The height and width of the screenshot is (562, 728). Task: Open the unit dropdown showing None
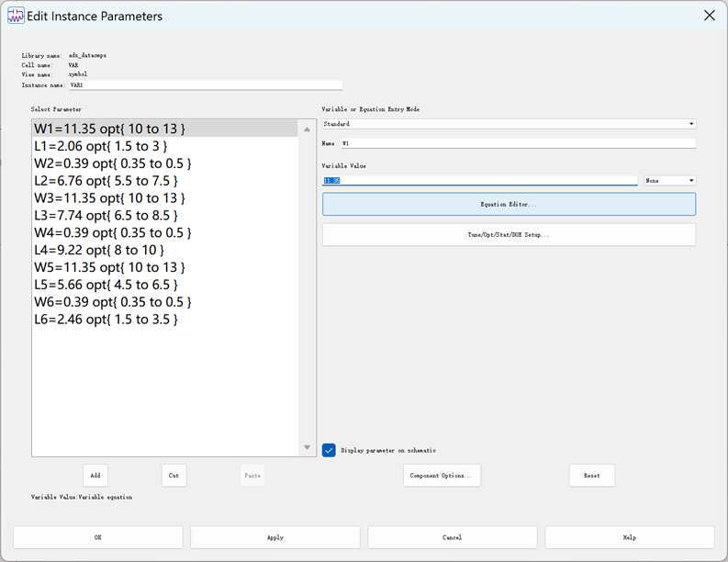[x=669, y=180]
